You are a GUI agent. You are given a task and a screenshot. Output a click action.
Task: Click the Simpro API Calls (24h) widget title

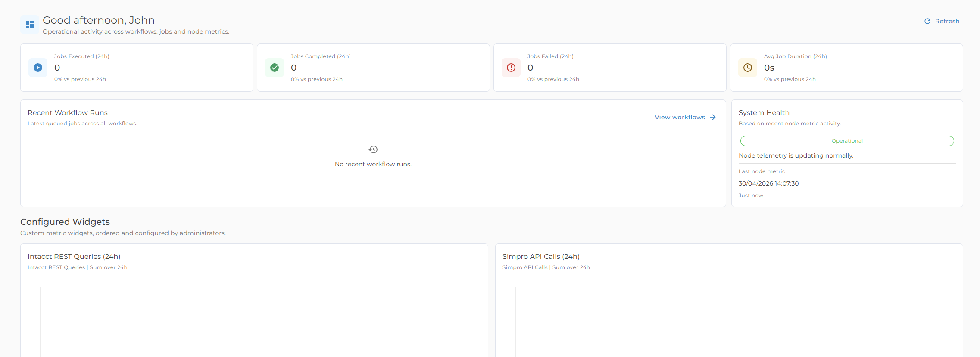tap(541, 256)
